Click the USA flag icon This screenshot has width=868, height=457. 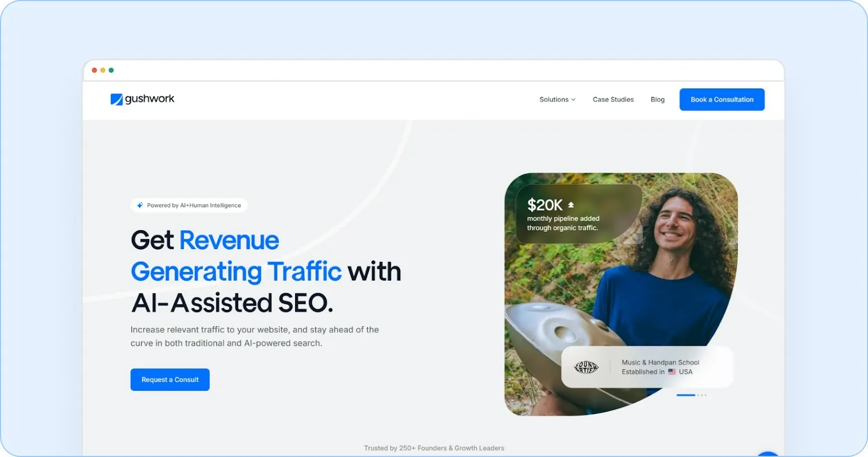[672, 372]
